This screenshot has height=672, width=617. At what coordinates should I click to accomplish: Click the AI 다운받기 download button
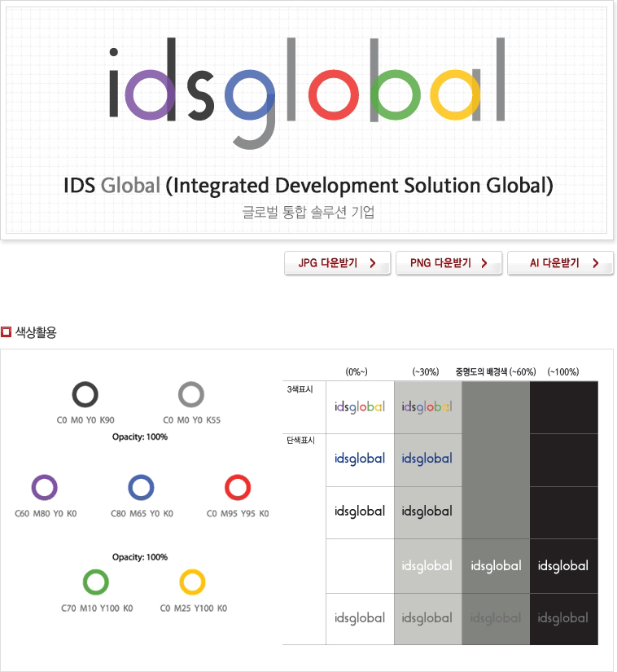[x=560, y=263]
